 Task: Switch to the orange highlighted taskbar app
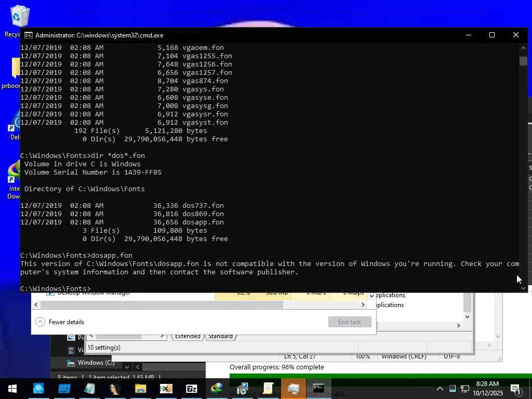293,389
